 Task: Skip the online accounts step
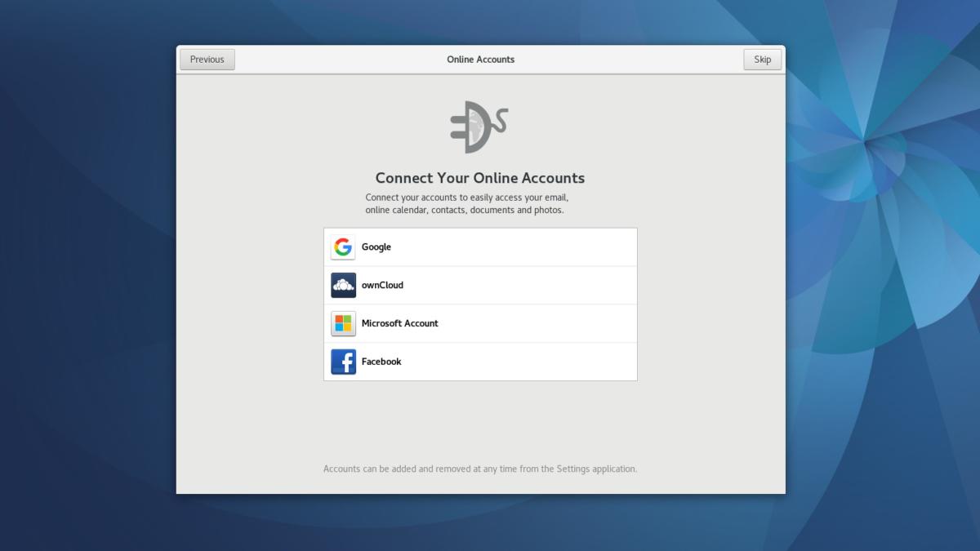(763, 60)
